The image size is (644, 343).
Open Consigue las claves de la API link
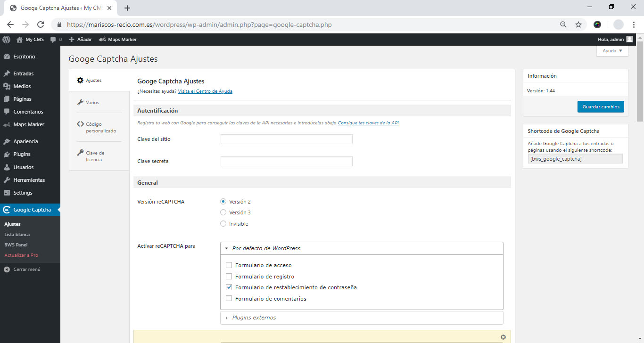click(x=368, y=123)
